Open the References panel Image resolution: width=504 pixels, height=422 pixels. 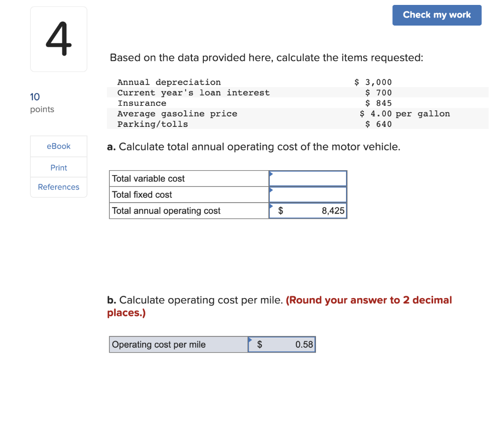click(x=59, y=187)
